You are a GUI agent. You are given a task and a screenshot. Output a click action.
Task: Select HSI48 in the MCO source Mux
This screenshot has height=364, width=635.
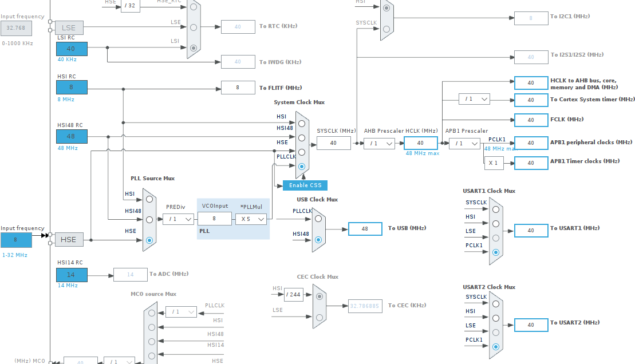151,341
